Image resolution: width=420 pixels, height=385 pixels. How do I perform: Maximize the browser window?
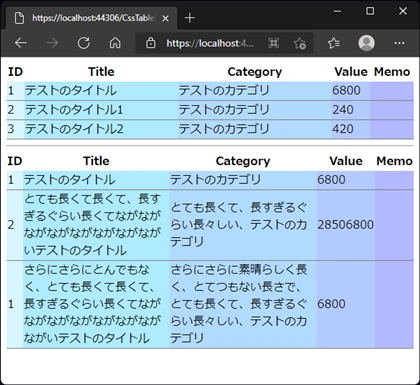(x=370, y=11)
